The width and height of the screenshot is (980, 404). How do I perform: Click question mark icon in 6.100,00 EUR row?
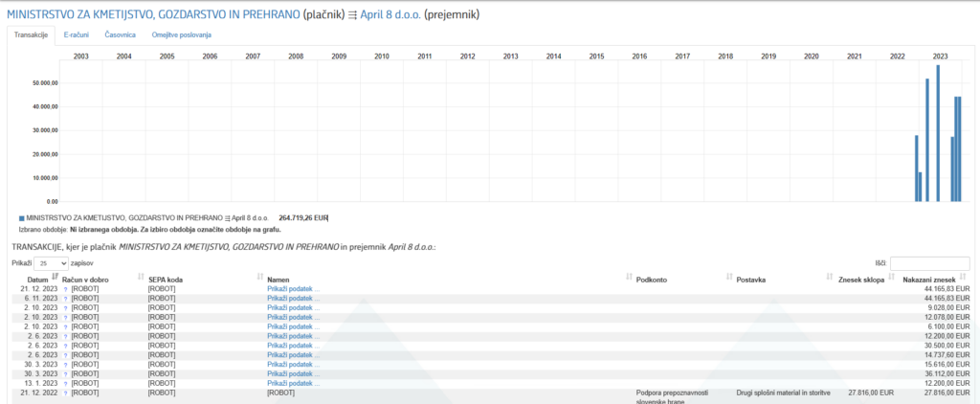point(66,327)
